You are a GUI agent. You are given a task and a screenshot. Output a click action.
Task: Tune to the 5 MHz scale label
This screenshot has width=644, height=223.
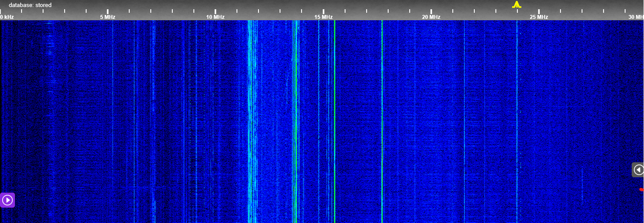pyautogui.click(x=107, y=17)
